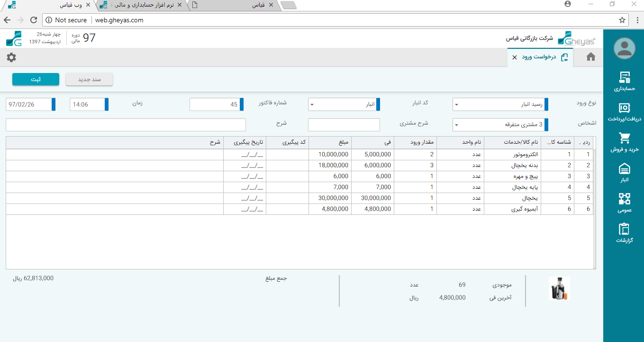The width and height of the screenshot is (644, 342).
Task: Click the شرح مشتری input field
Action: coord(344,125)
